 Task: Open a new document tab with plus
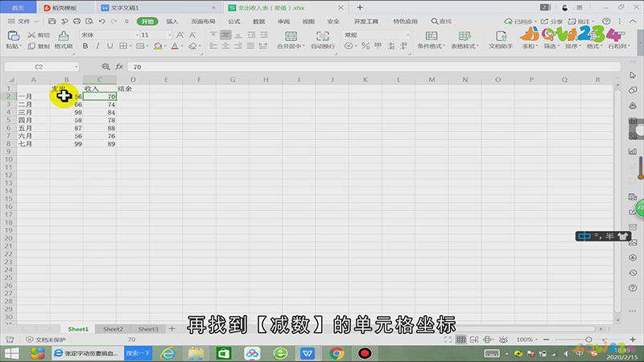click(360, 7)
